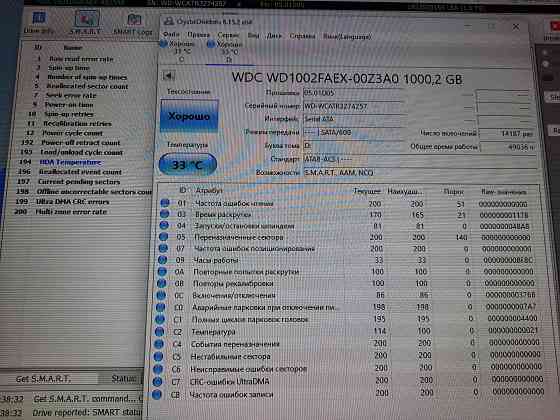The image size is (560, 420).
Task: Click the total power-on hours value field
Action: click(x=508, y=147)
